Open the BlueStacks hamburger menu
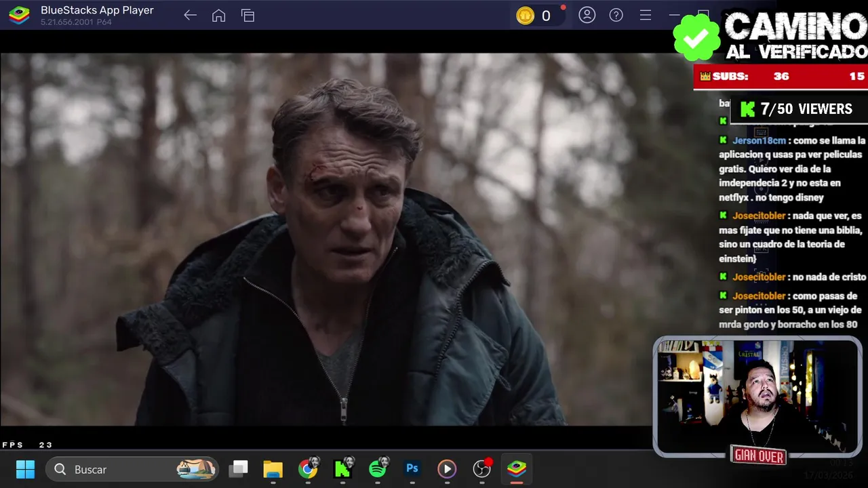This screenshot has width=868, height=488. 645,15
